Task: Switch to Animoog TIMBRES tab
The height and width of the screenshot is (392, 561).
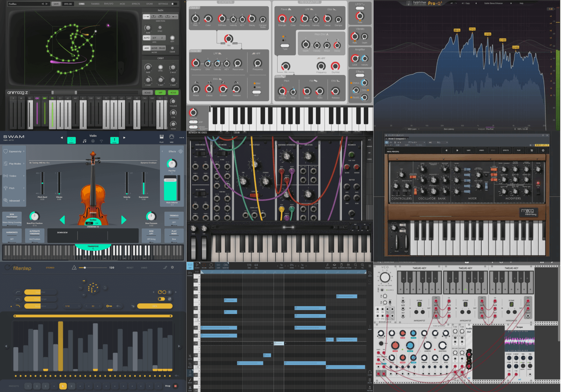Action: point(95,4)
